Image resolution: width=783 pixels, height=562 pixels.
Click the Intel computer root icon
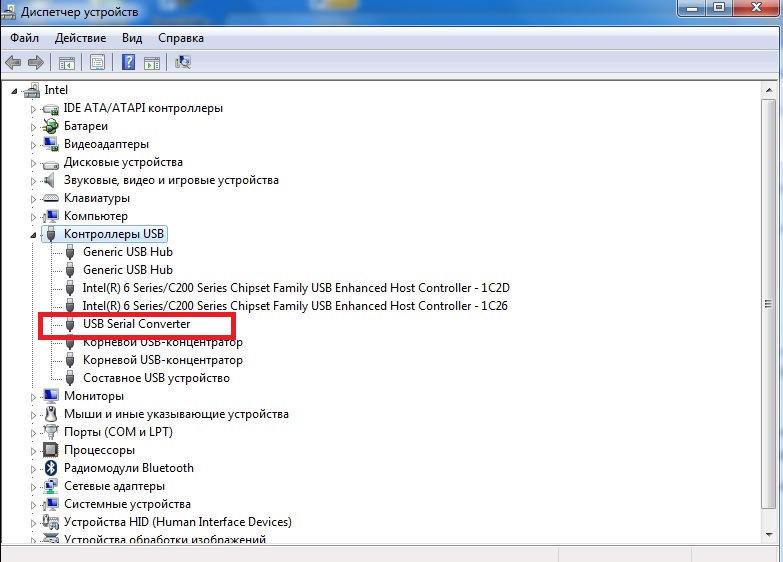coord(32,90)
